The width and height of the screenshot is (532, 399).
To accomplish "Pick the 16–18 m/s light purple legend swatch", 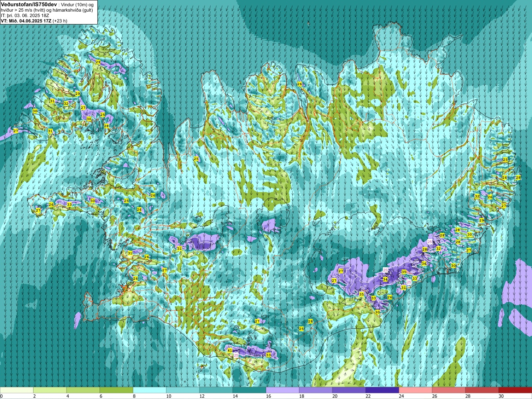I will click(x=283, y=390).
